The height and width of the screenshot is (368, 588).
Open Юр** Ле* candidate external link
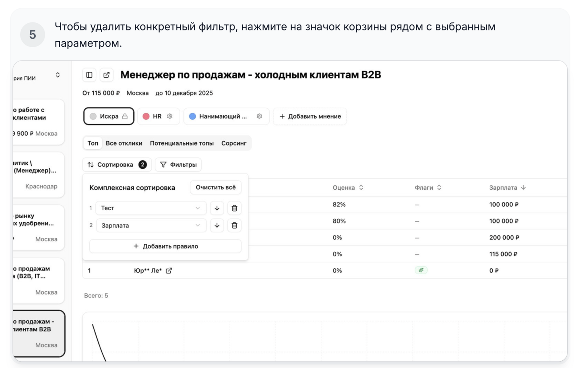169,270
